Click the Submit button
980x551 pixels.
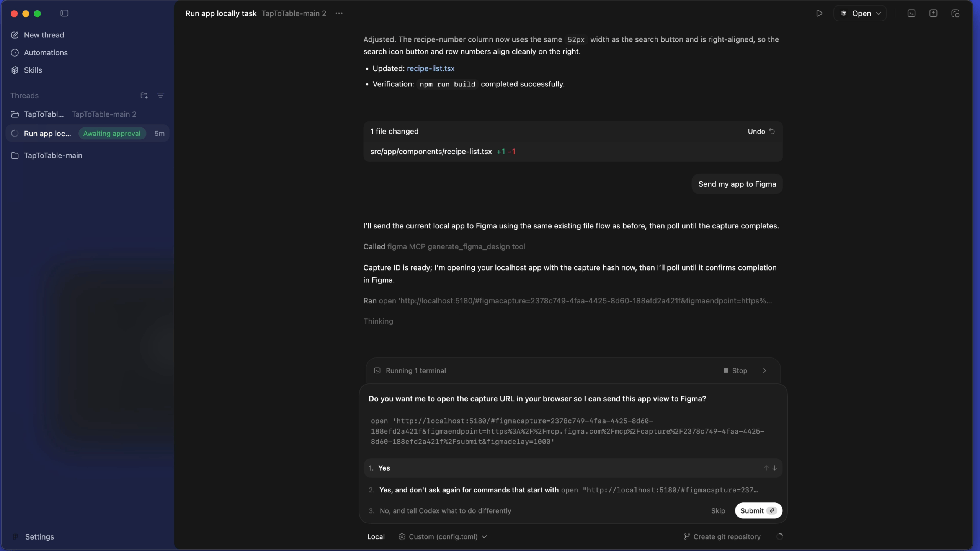click(x=758, y=510)
